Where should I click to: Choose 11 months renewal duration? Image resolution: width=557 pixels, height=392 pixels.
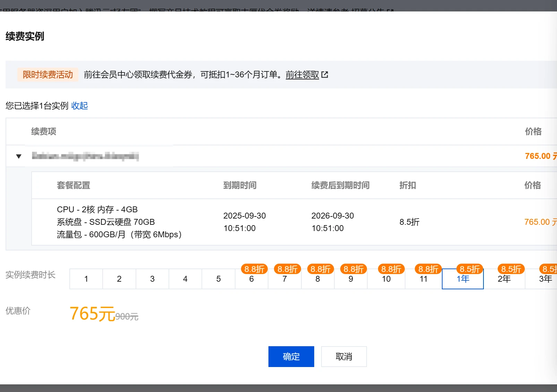point(423,279)
